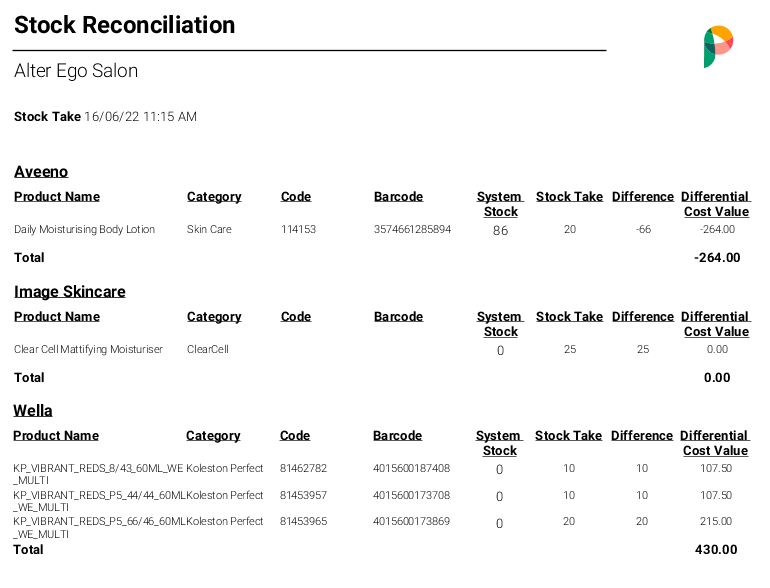
Task: Select Clear Cell Mattifying Moisturiser row
Action: 382,349
